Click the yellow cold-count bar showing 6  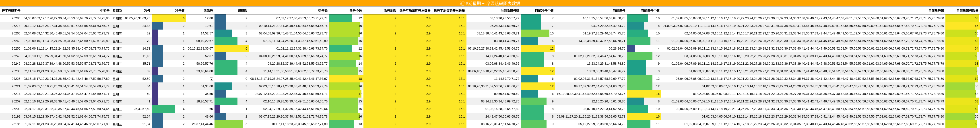169,18
